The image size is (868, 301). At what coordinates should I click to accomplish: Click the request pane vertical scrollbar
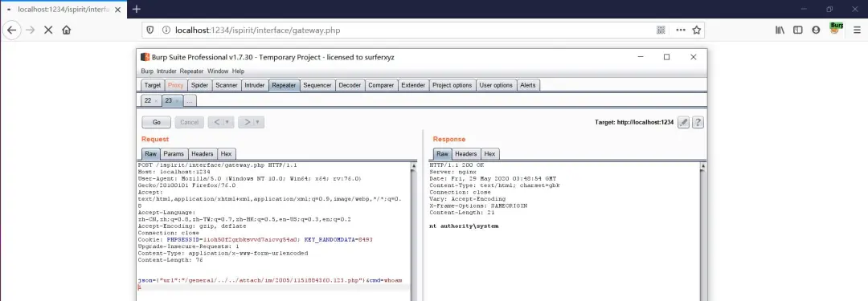[x=413, y=233]
